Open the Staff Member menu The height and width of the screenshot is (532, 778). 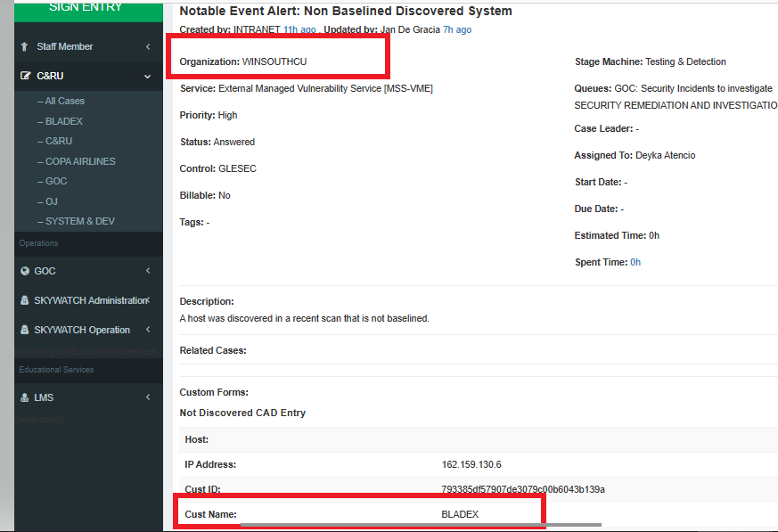tap(64, 46)
